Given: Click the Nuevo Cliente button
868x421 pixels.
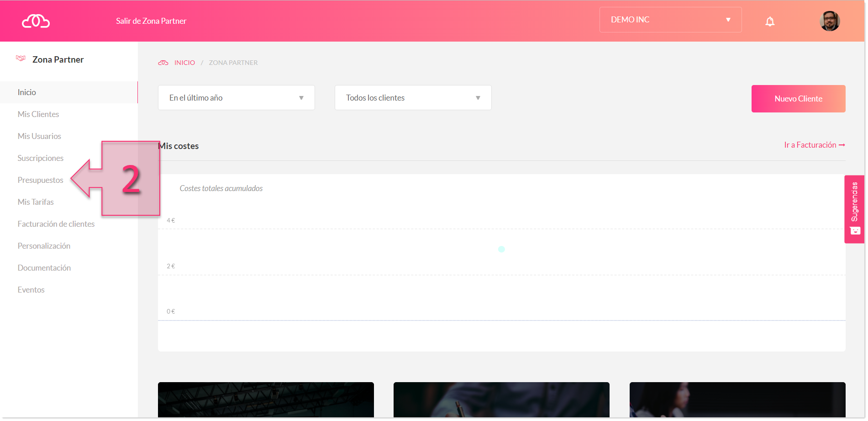Looking at the screenshot, I should (x=798, y=99).
